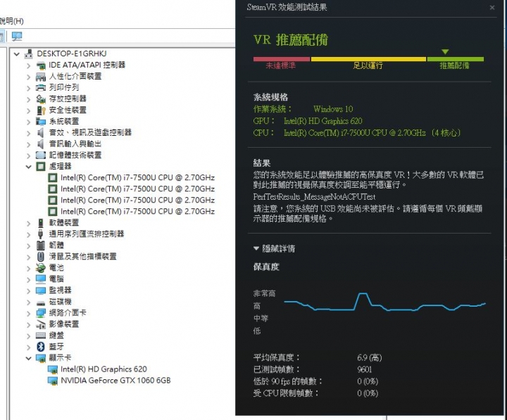Select Intel(R) HD Graphics 620 device
This screenshot has width=507, height=420.
click(x=104, y=369)
